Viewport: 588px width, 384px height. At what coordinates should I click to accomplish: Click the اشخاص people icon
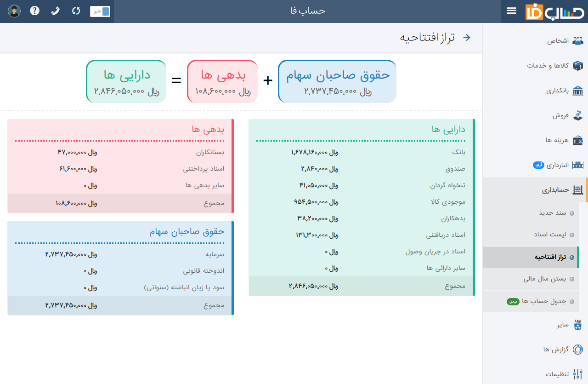(x=578, y=40)
